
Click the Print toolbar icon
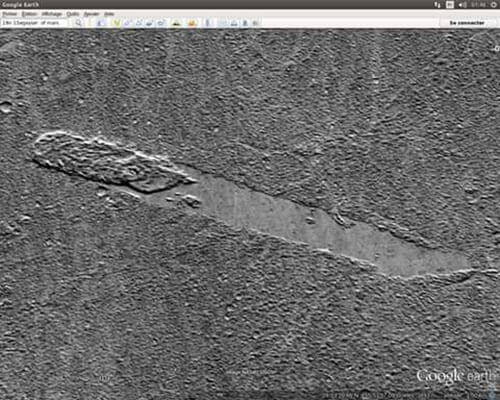[245, 23]
